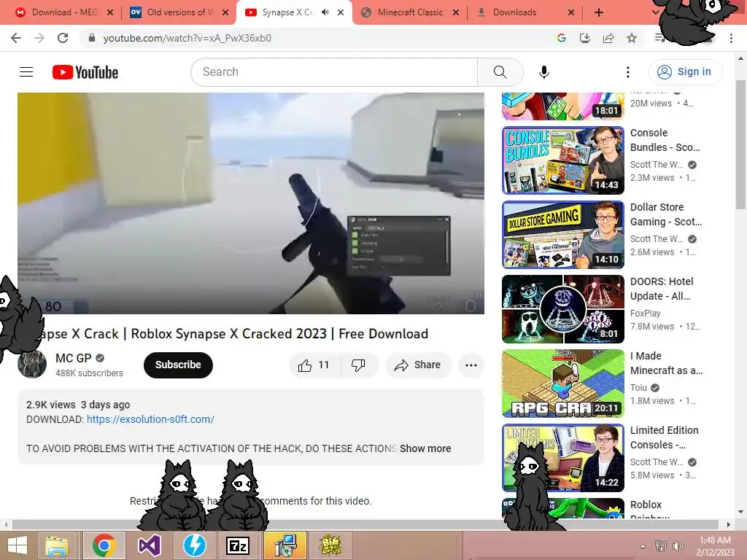Open Dollar Store Gaming video thumbnail
This screenshot has height=560, width=747.
[563, 235]
